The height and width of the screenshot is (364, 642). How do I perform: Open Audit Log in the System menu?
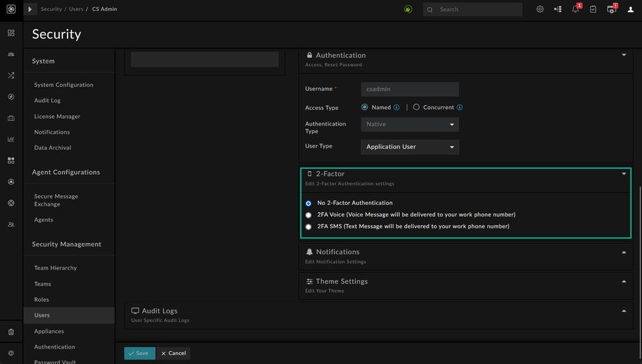pos(47,101)
